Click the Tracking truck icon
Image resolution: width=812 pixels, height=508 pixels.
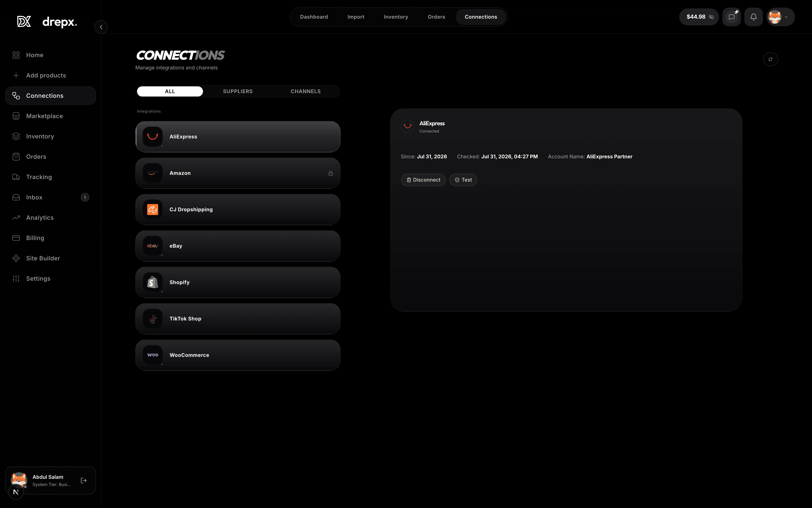pyautogui.click(x=16, y=177)
